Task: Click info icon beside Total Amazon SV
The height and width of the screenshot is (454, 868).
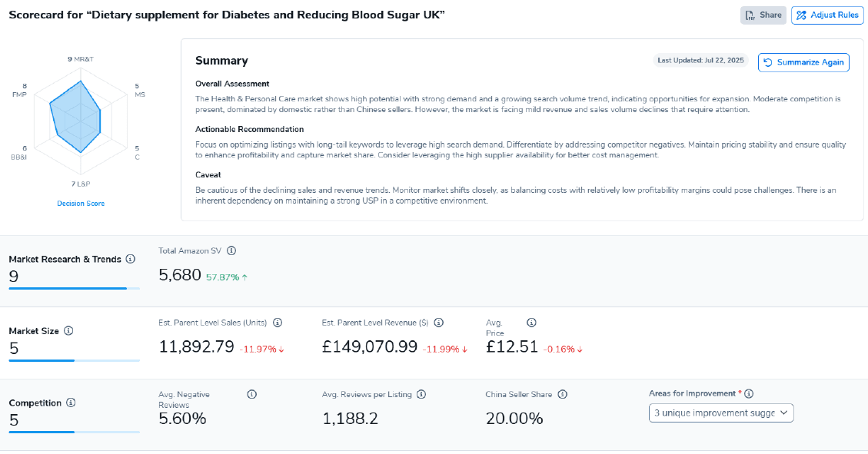Action: [x=231, y=250]
